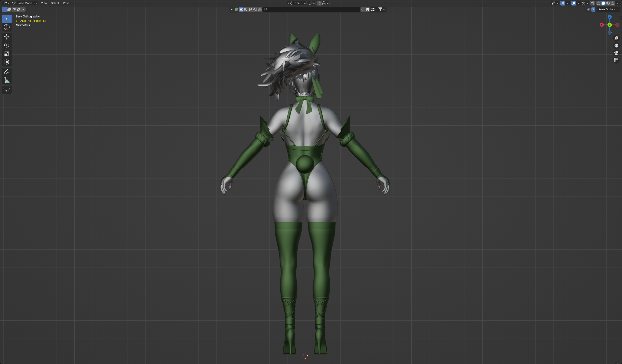Image resolution: width=622 pixels, height=364 pixels.
Task: Set selection mode to Invert
Action: (x=18, y=10)
